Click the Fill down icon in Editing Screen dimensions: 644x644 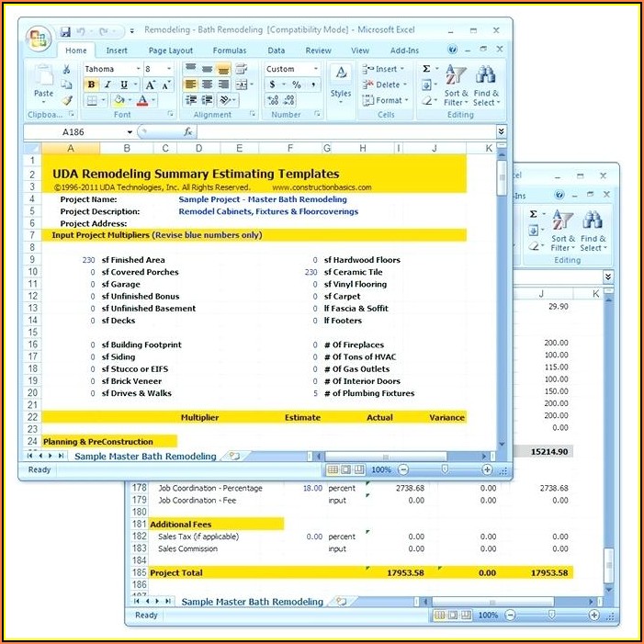426,85
